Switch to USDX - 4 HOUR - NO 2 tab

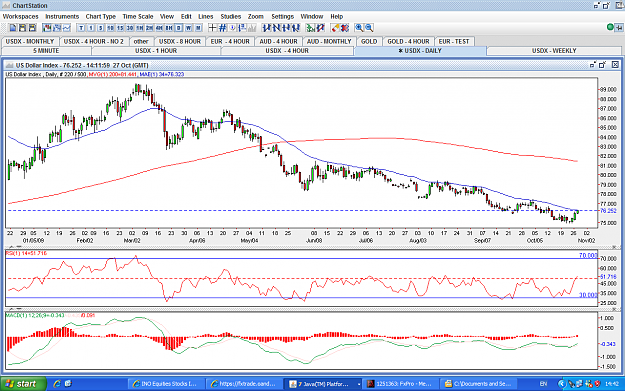94,41
